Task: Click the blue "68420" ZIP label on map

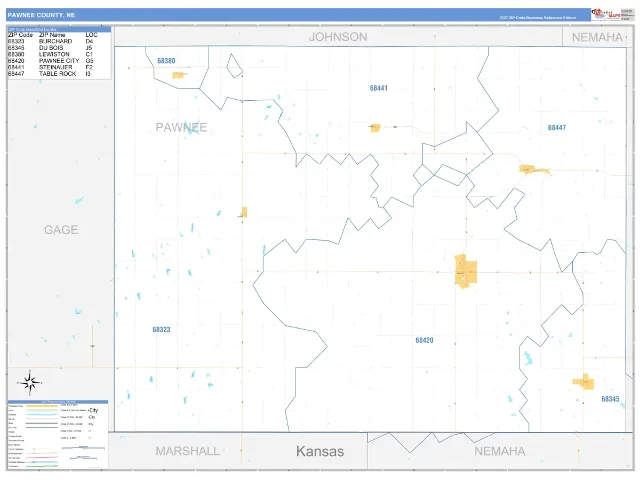Action: point(424,340)
